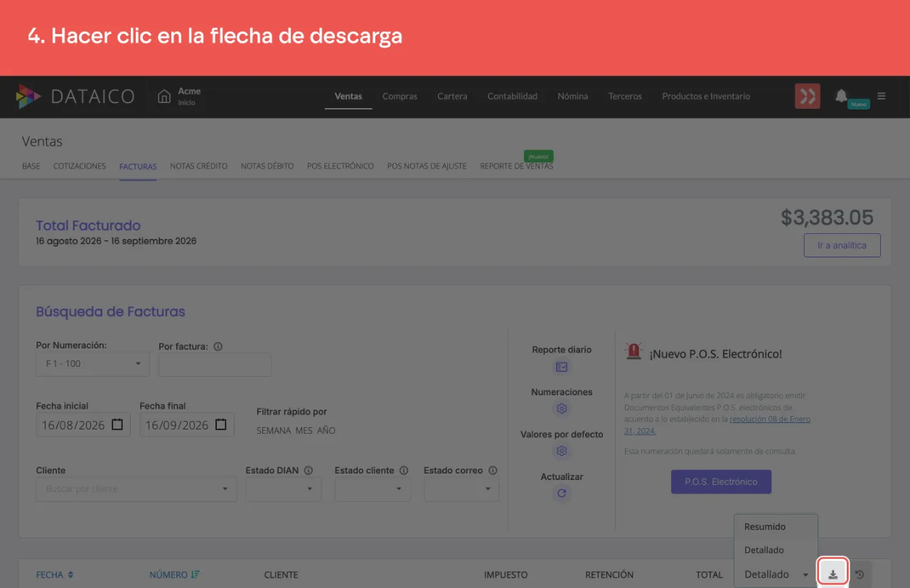Viewport: 910px width, 588px height.
Task: Expand the Estado DIAN dropdown
Action: pyautogui.click(x=283, y=489)
